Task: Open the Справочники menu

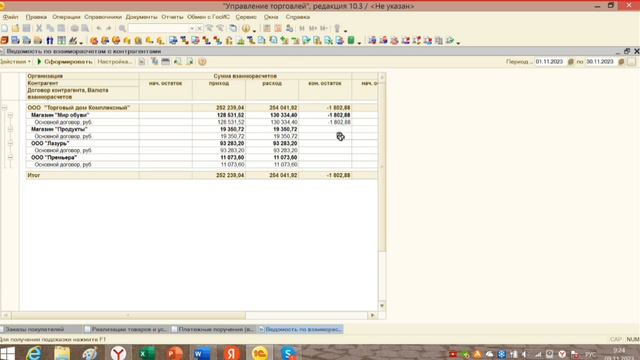Action: [x=103, y=17]
